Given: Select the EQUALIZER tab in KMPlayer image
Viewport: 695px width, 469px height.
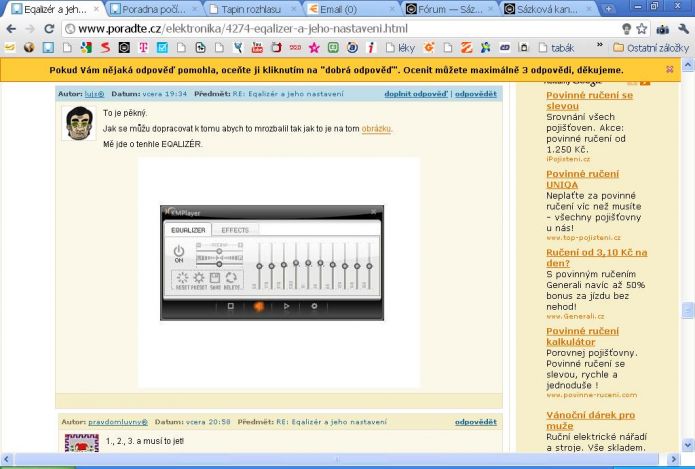Looking at the screenshot, I should click(x=188, y=230).
